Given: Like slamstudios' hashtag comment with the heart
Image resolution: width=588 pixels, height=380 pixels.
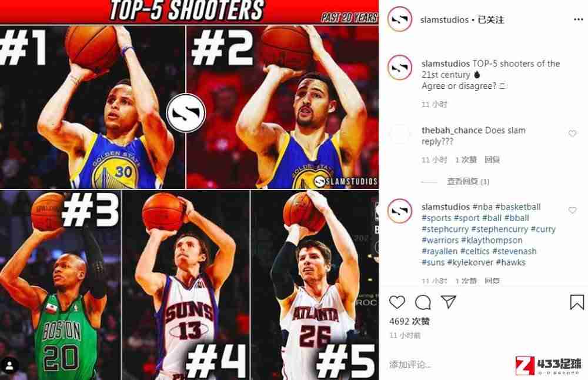Looking at the screenshot, I should (572, 210).
